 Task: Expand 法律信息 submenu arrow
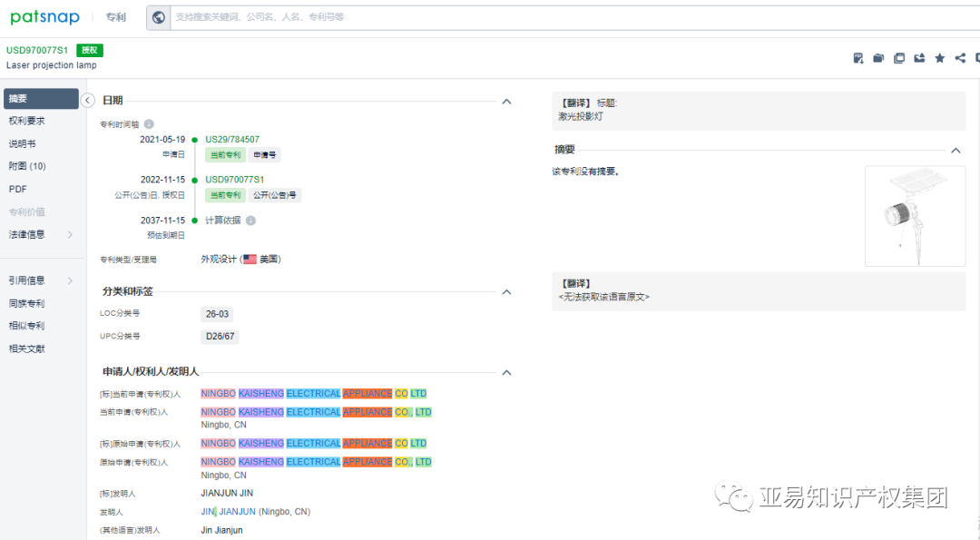(70, 234)
